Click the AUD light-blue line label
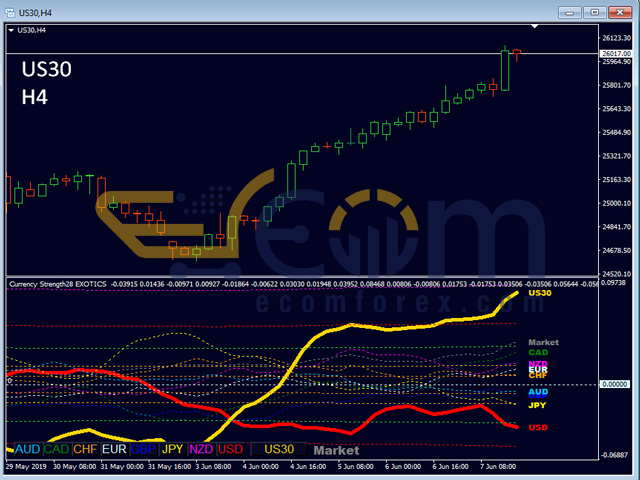 538,391
